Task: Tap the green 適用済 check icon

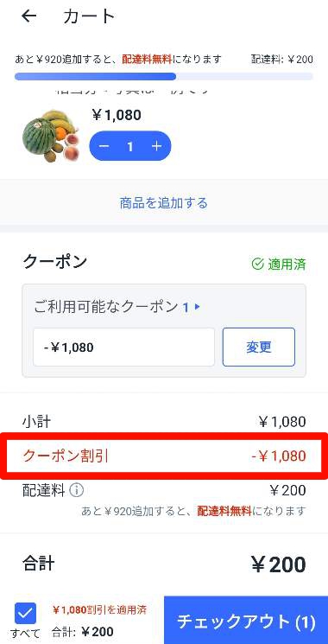Action: click(x=257, y=265)
